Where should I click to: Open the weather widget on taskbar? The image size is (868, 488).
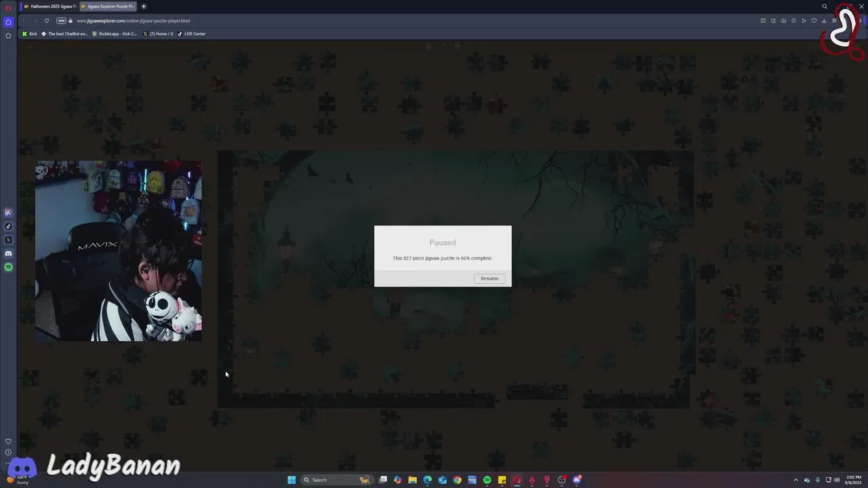coord(18,480)
